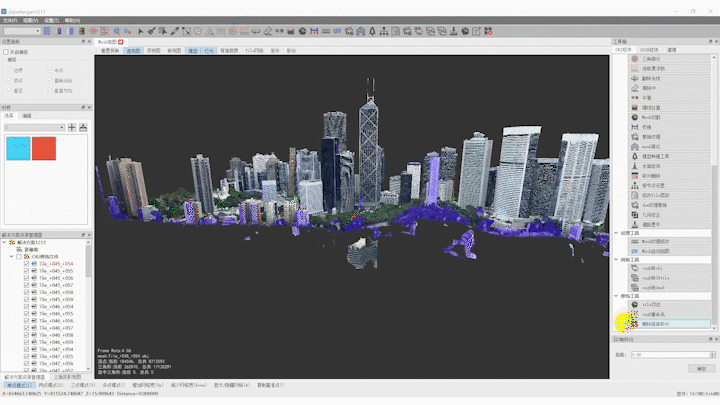Click 删除底部碎片 tool at panel bottom
This screenshot has height=405, width=720.
pyautogui.click(x=669, y=324)
